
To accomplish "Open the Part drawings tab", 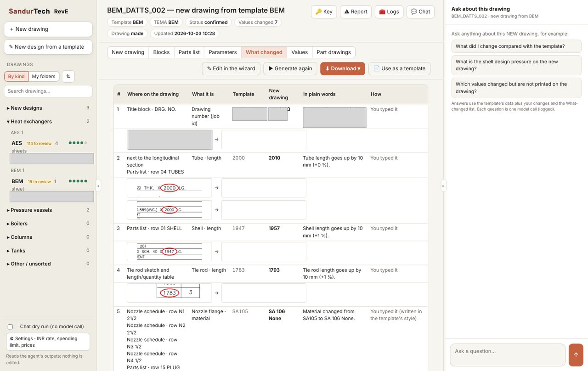I will point(334,52).
